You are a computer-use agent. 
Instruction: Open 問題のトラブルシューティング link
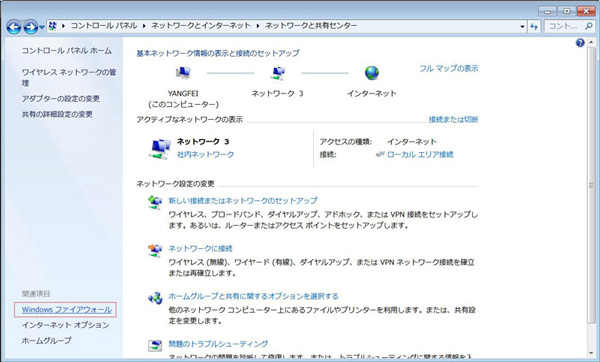tap(218, 344)
